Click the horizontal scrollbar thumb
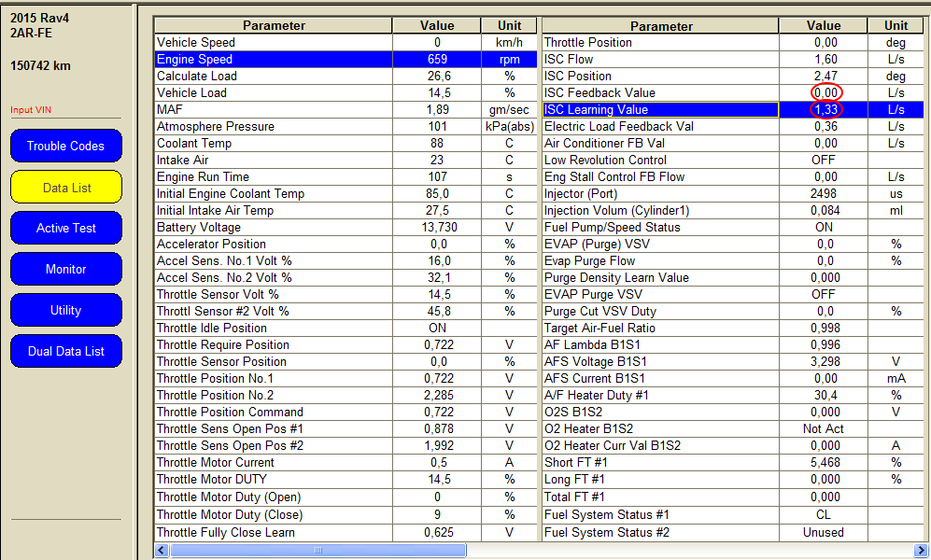The height and width of the screenshot is (560, 931). [318, 551]
